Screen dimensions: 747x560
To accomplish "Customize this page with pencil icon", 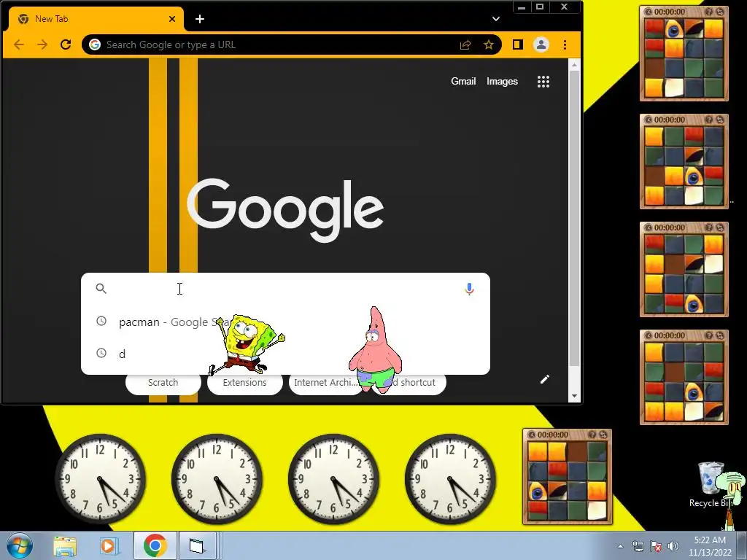I will point(544,379).
